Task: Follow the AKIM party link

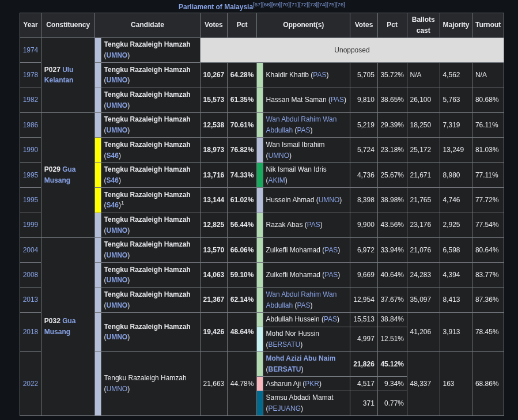Action: (x=277, y=180)
